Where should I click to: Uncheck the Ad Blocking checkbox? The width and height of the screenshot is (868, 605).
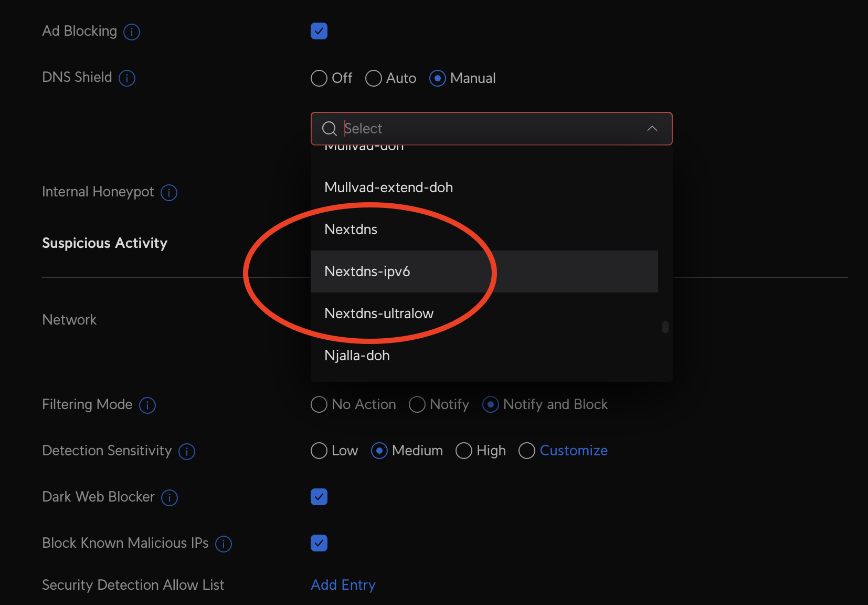click(319, 31)
